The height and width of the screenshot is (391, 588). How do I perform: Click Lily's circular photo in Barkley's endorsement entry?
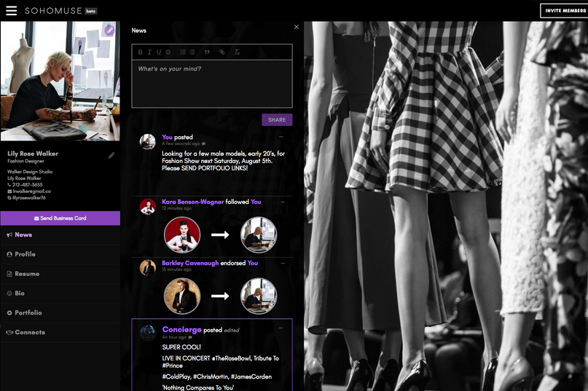[x=259, y=296]
